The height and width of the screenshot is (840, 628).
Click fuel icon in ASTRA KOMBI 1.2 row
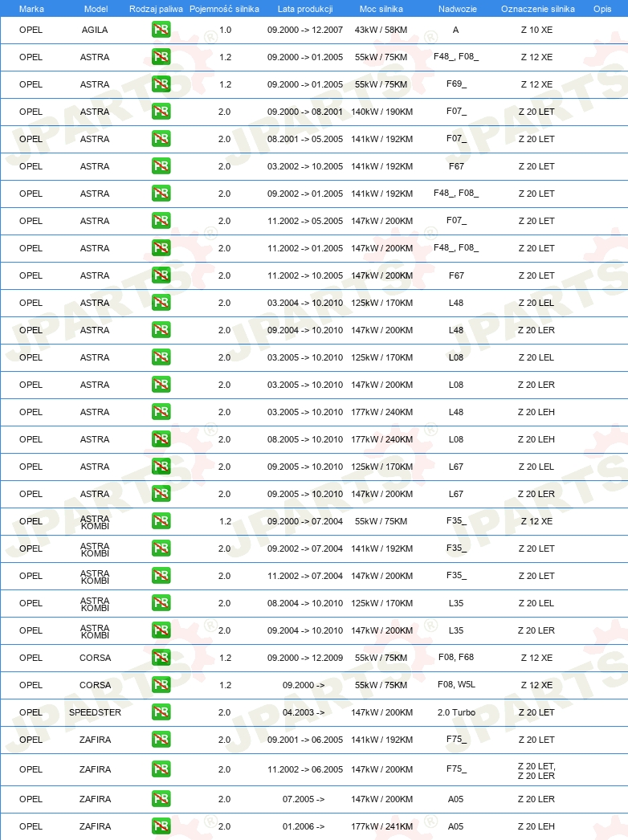click(161, 521)
